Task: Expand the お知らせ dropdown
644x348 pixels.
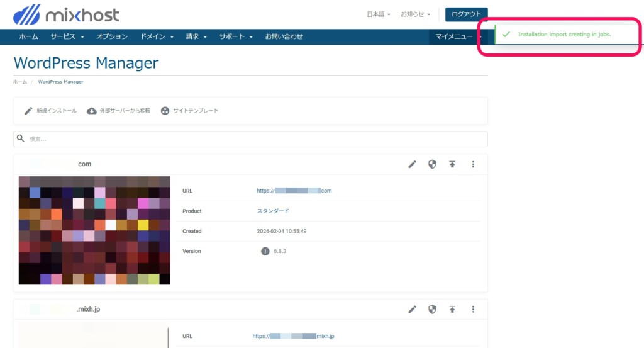Action: click(415, 14)
